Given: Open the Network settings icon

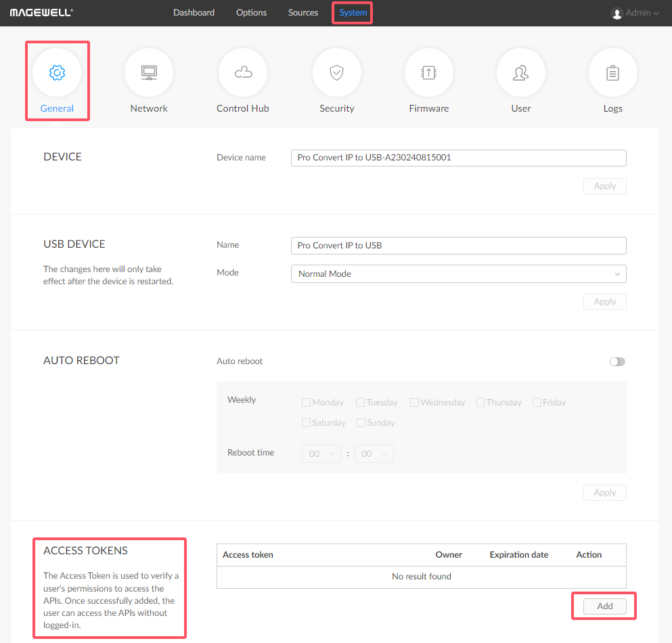Looking at the screenshot, I should [x=149, y=72].
